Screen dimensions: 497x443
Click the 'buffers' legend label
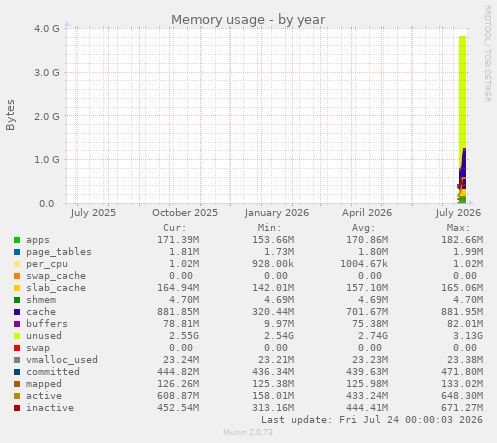coord(47,324)
